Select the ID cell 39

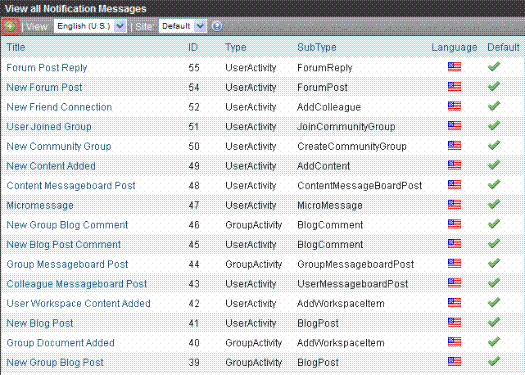194,362
